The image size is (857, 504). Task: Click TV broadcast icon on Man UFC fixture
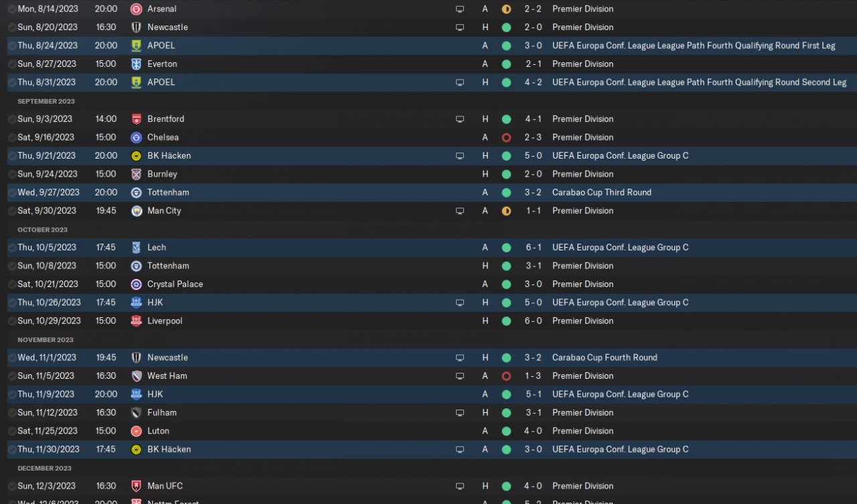coord(460,487)
